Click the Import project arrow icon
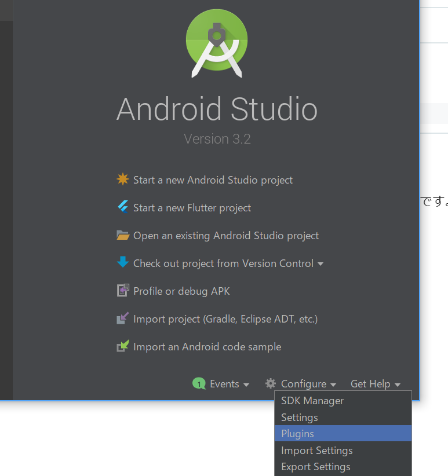Viewport: 448px width, 476px height. point(123,318)
